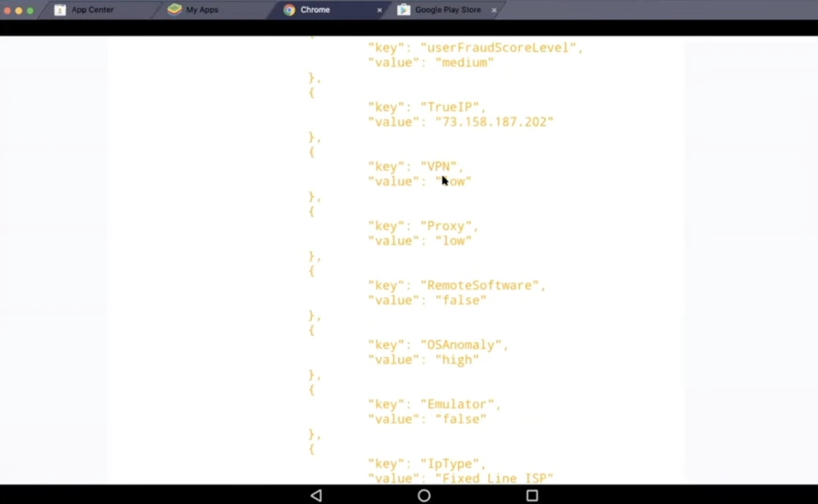The width and height of the screenshot is (818, 504).
Task: Click the "false" value under RemoteSoftware
Action: (x=461, y=300)
